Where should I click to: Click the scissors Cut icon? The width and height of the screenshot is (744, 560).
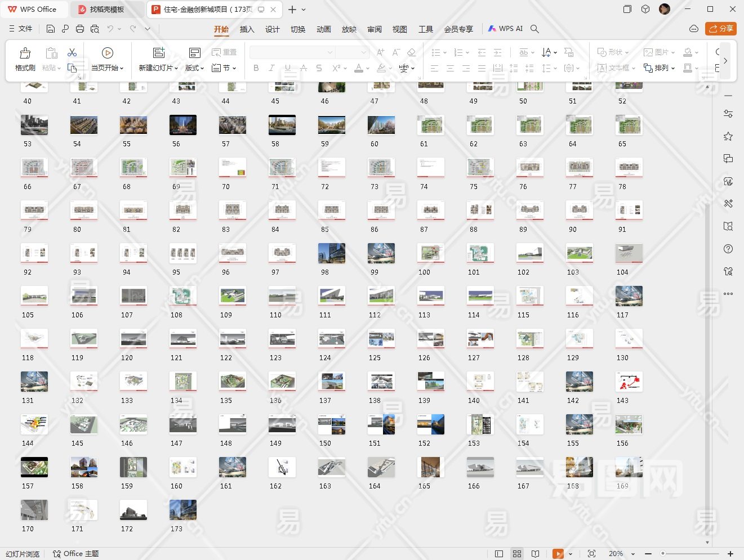tap(72, 52)
